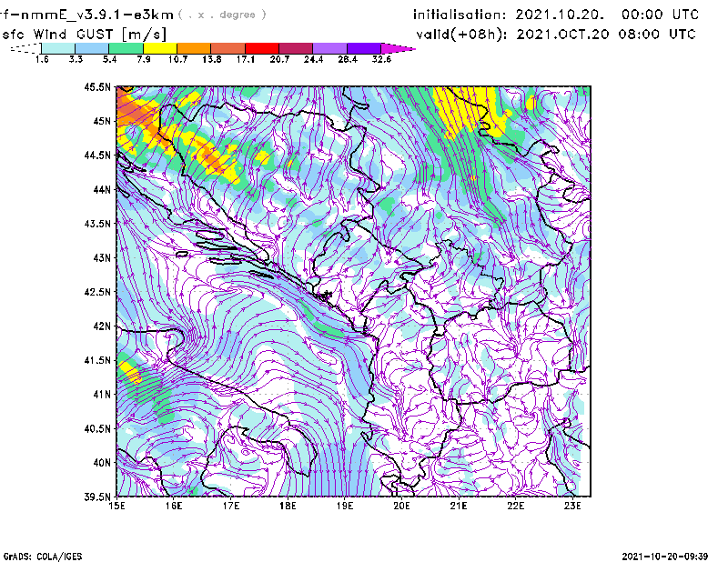Click the light blue 3.3–5.4 legend swatch
Image resolution: width=728 pixels, height=562 pixels.
[x=92, y=48]
